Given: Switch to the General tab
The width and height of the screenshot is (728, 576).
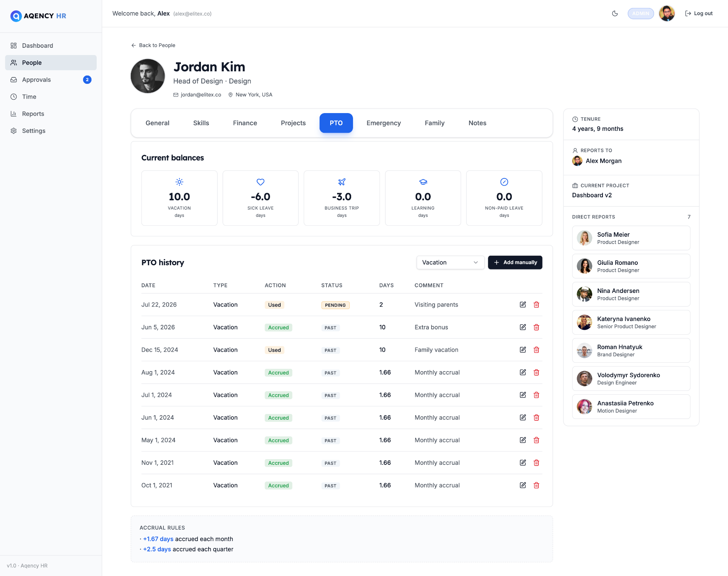Looking at the screenshot, I should click(x=157, y=123).
